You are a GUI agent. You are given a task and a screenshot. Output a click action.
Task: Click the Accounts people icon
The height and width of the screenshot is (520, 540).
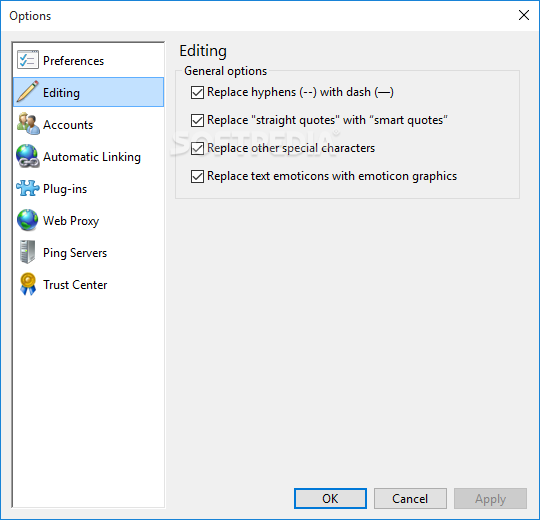click(28, 124)
